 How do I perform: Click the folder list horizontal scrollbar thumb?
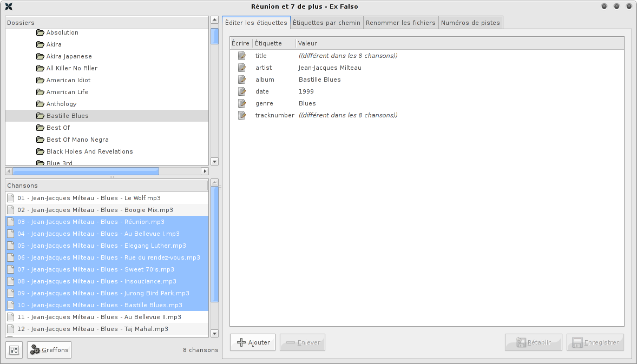(x=86, y=171)
